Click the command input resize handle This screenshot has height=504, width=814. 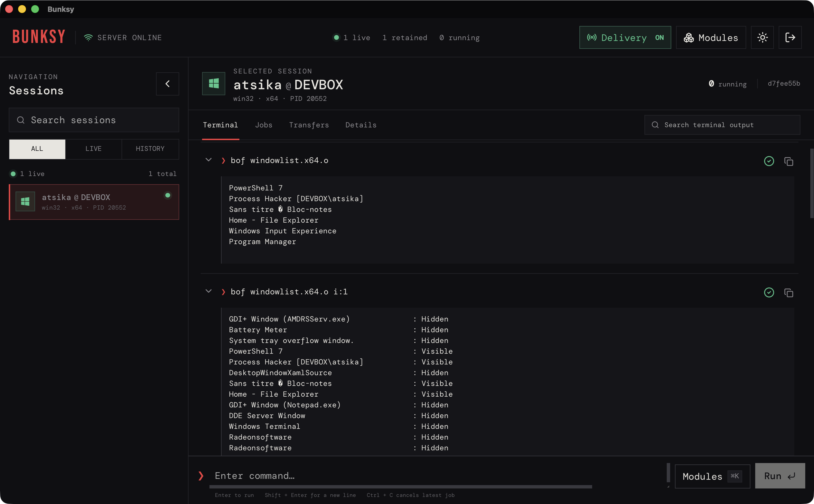(x=668, y=487)
